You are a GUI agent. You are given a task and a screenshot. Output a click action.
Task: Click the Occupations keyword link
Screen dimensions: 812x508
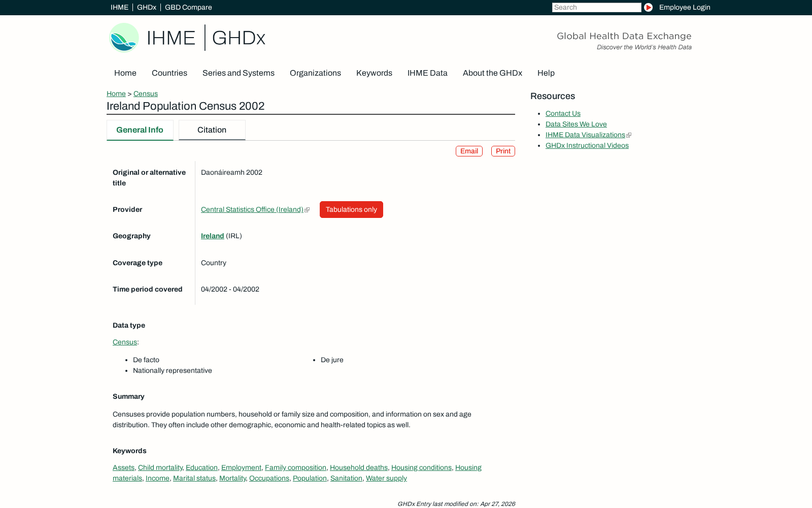(x=269, y=478)
